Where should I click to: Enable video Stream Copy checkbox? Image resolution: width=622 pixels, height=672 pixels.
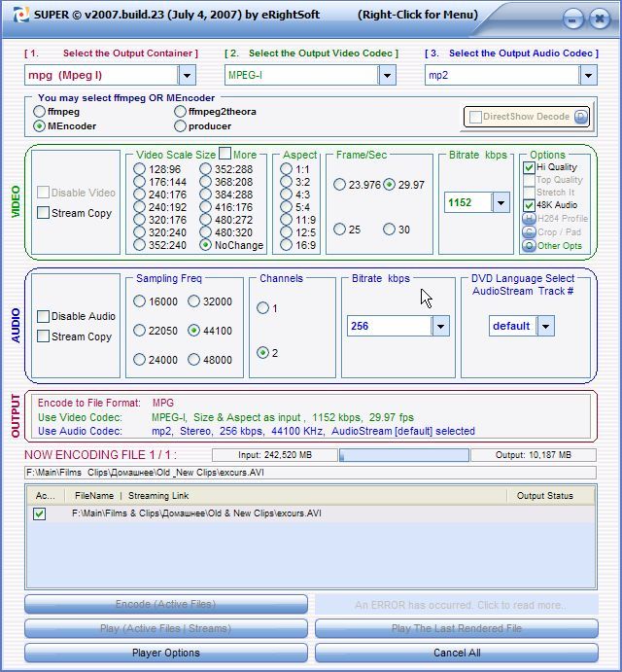[43, 213]
